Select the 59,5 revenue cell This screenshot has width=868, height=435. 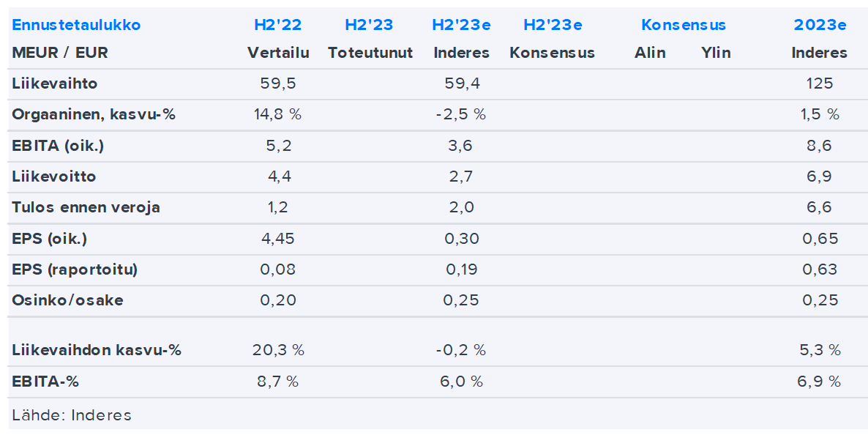[278, 83]
